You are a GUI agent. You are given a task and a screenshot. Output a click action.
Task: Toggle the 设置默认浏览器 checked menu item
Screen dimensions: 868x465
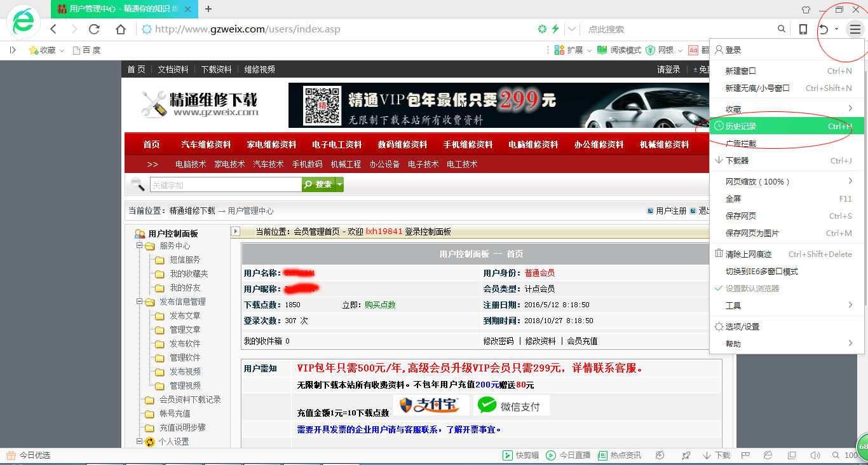(752, 289)
